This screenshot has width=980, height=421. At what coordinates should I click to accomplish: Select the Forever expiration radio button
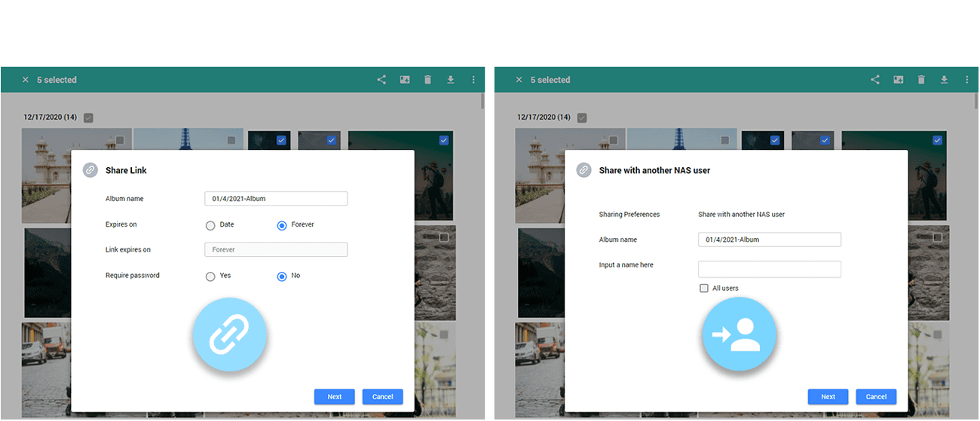pyautogui.click(x=282, y=225)
